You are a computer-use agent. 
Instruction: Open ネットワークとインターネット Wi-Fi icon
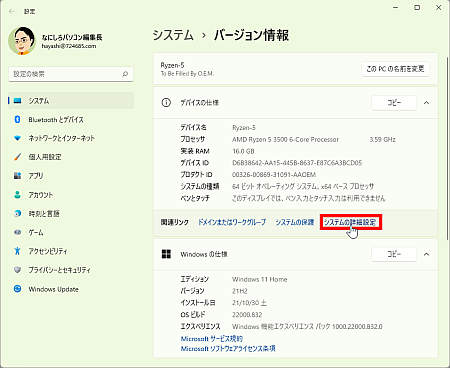tap(17, 138)
